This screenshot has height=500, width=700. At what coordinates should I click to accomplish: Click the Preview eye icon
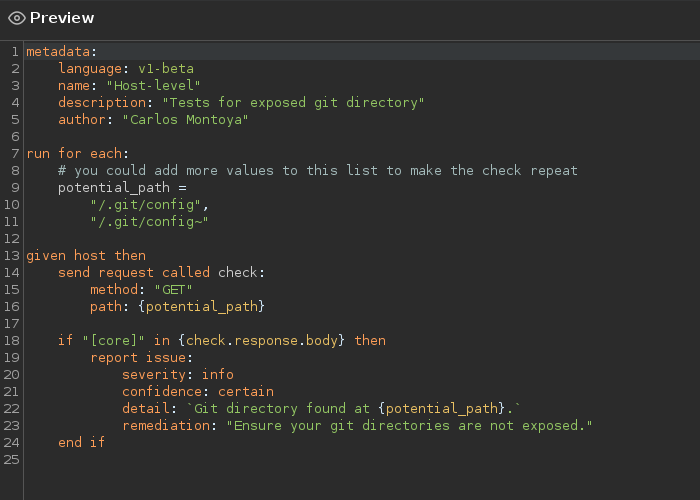pos(17,18)
